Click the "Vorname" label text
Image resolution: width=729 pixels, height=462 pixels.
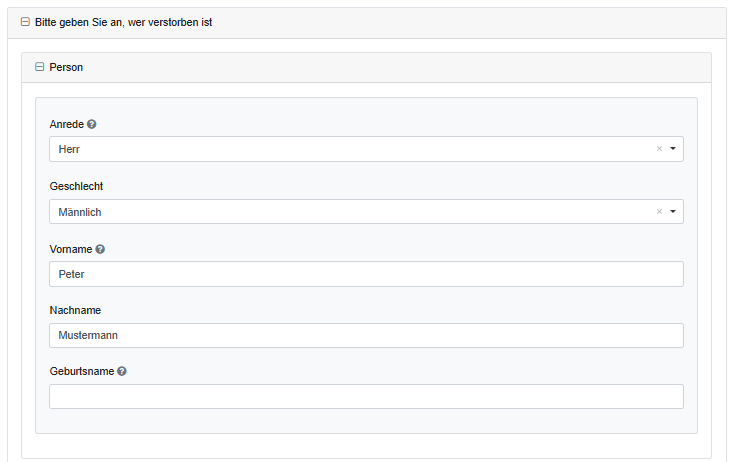click(x=70, y=248)
